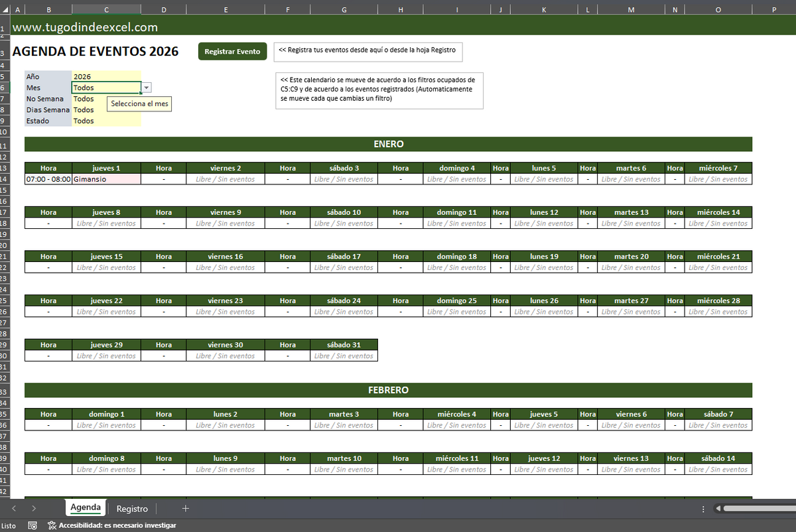
Task: Click the viernes 16 day header
Action: pyautogui.click(x=226, y=257)
